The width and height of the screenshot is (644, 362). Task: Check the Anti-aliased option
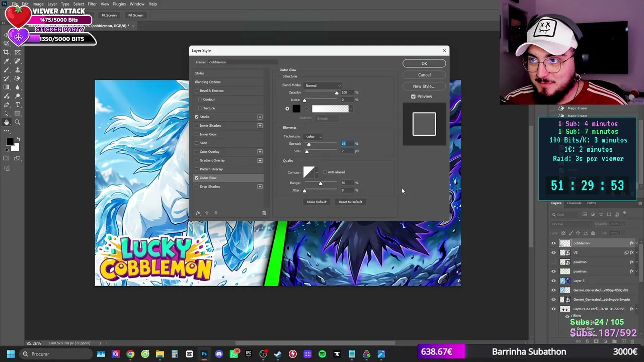(x=325, y=172)
